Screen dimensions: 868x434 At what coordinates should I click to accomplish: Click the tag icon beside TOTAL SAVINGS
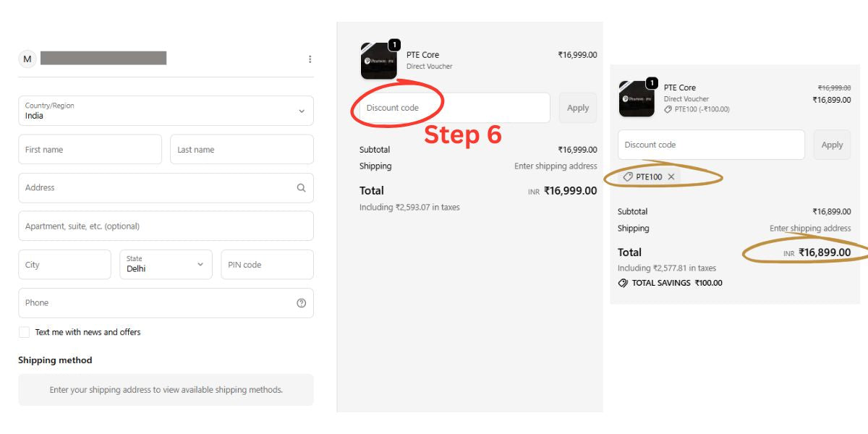pos(623,283)
